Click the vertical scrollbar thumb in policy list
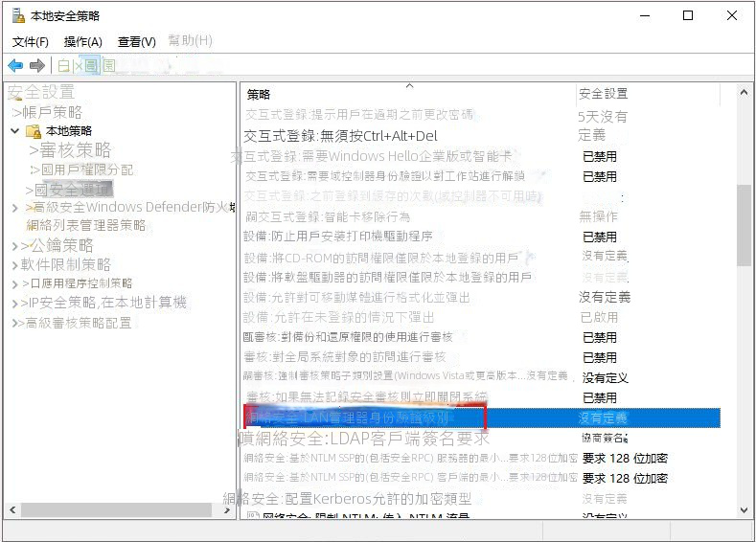The image size is (756, 542). click(x=744, y=225)
